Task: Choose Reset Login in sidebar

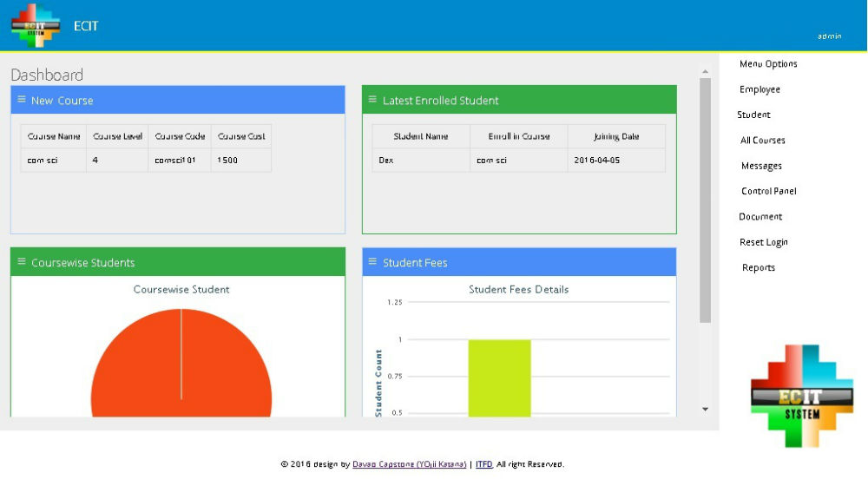Action: pos(763,242)
